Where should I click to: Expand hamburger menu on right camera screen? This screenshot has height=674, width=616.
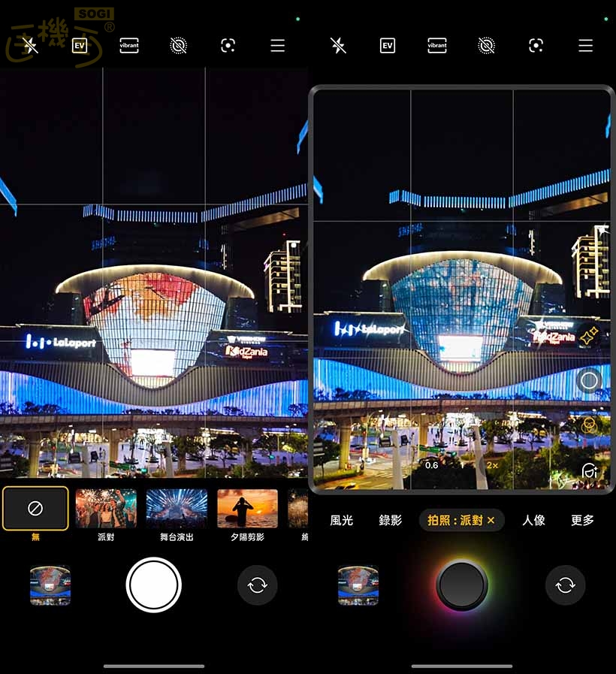click(x=585, y=46)
